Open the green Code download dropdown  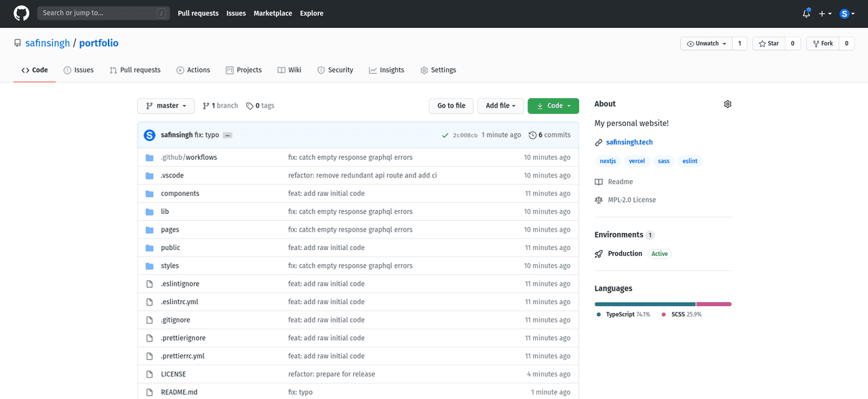pos(553,106)
